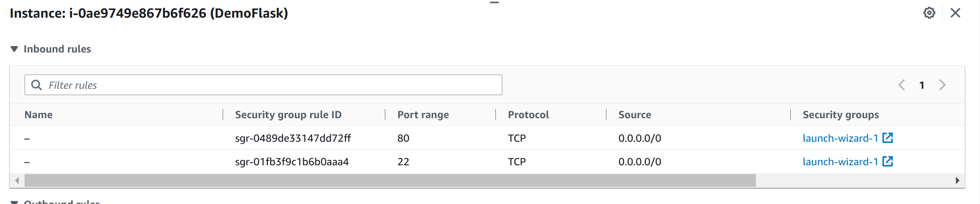Click the panel resize handle at top
The image size is (980, 204).
[494, 2]
